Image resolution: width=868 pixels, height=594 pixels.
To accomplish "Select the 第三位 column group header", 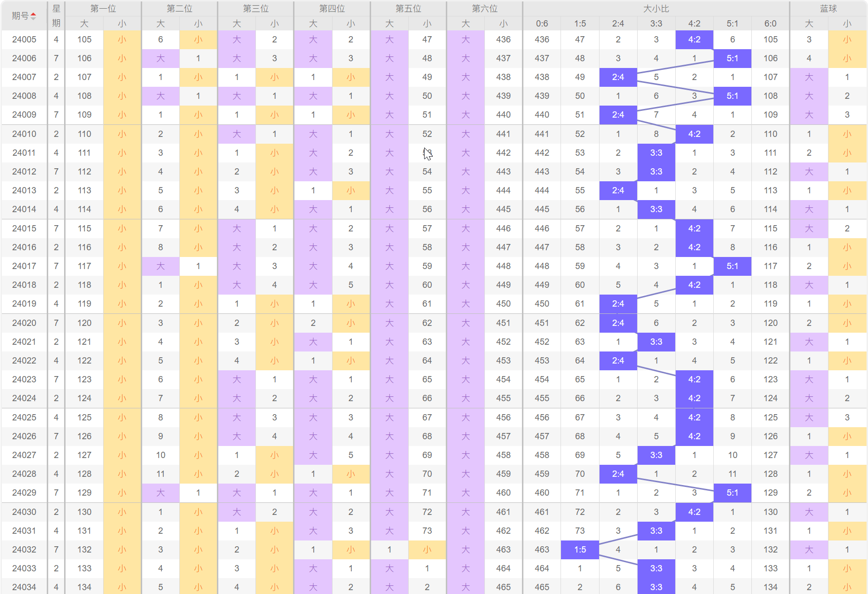I will click(255, 9).
